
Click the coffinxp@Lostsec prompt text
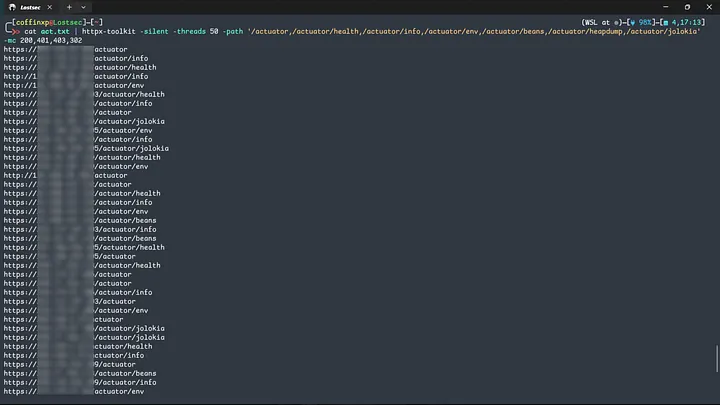(x=49, y=22)
